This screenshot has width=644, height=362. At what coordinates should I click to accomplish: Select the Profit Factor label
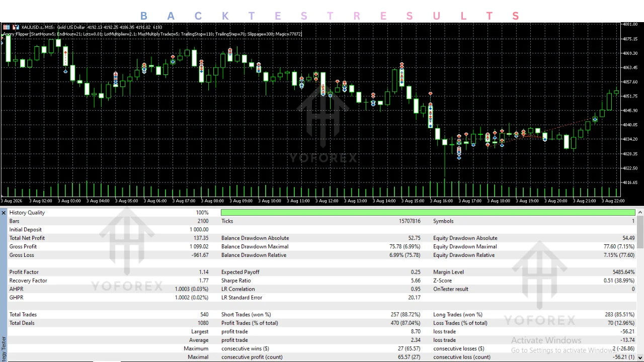pyautogui.click(x=24, y=273)
